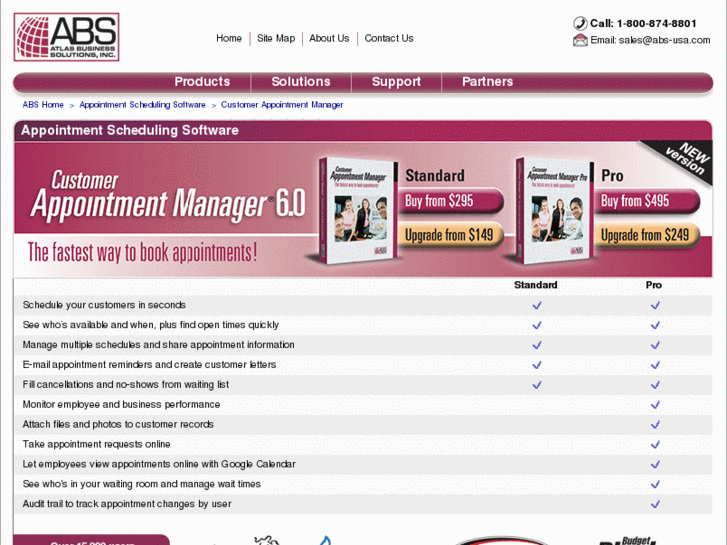The height and width of the screenshot is (545, 727).
Task: Click the Buy from $295 button
Action: tap(450, 201)
